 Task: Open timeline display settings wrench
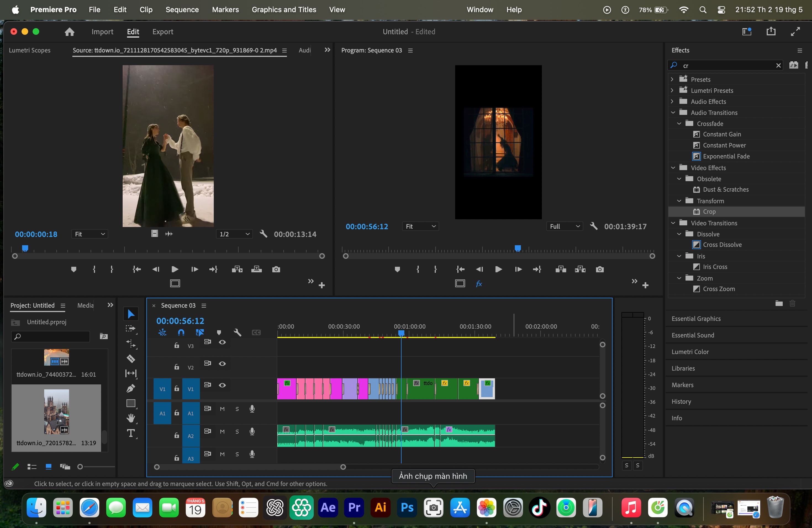[x=238, y=332]
